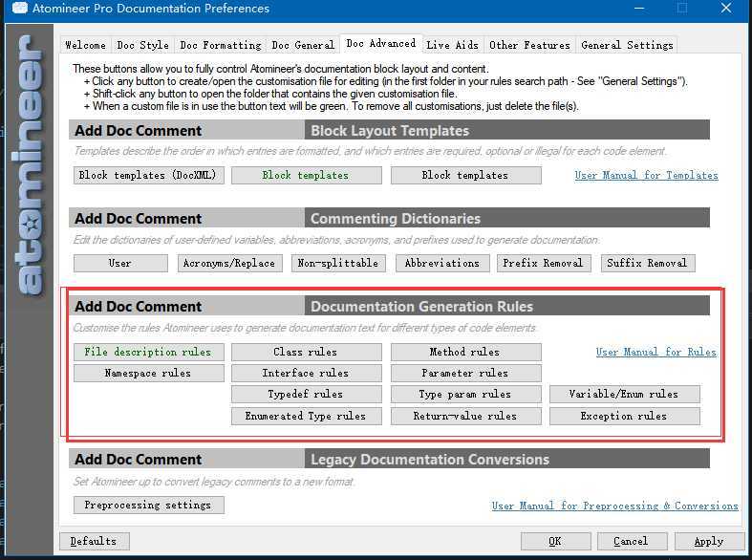Select the Doc General tab
The height and width of the screenshot is (560, 752).
(303, 45)
